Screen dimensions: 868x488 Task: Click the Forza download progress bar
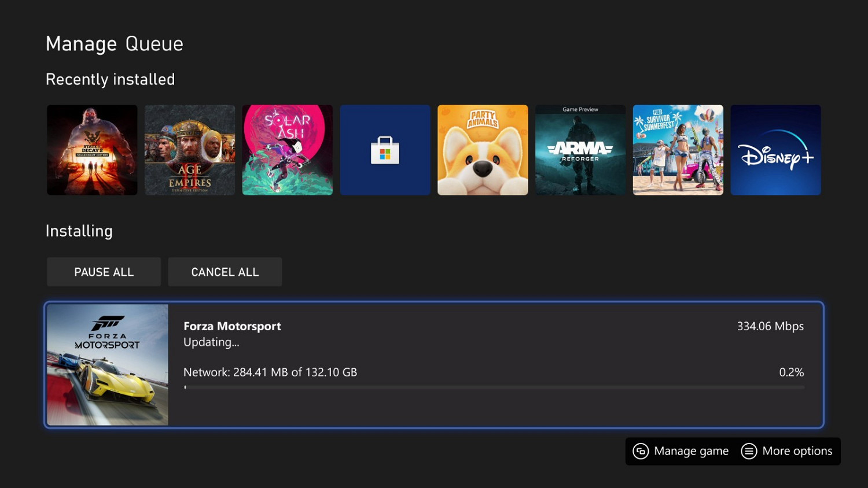[x=494, y=387]
